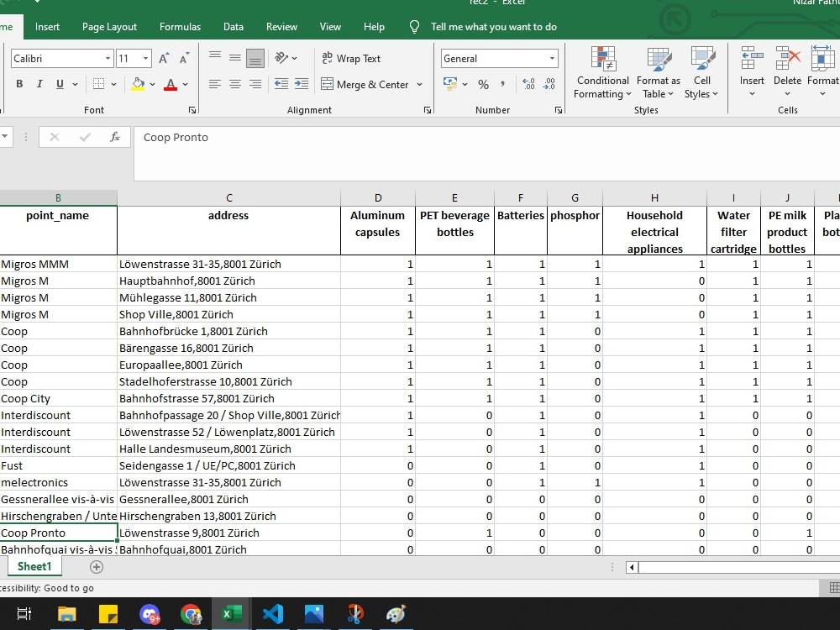Open Cell Styles gallery
Image resolution: width=840 pixels, height=630 pixels.
(701, 73)
